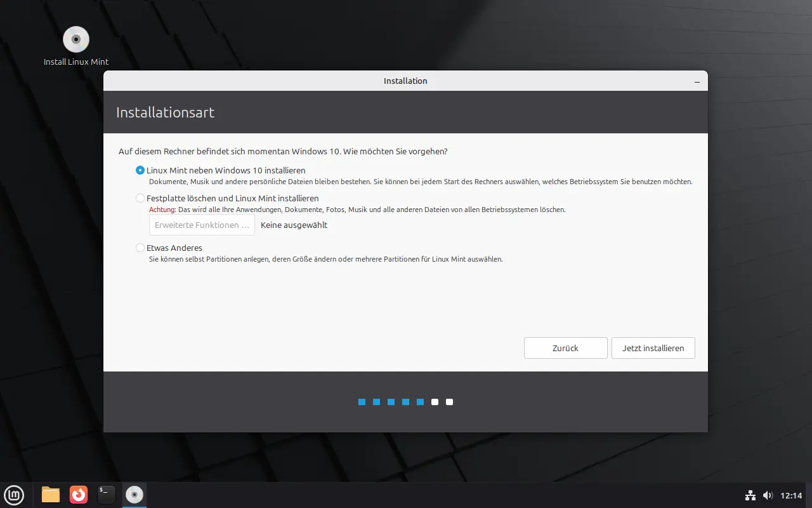Open Firefox browser from the panel
The height and width of the screenshot is (508, 812).
(79, 494)
